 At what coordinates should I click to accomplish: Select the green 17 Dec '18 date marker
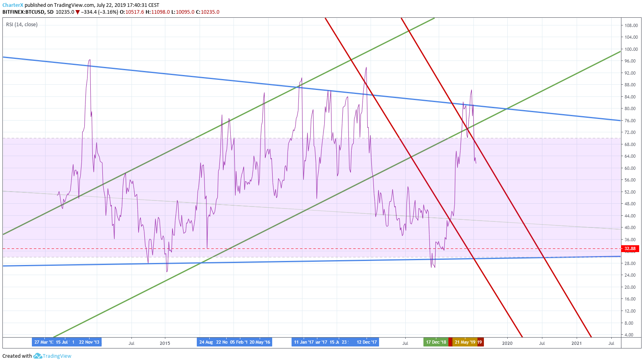coord(436,342)
